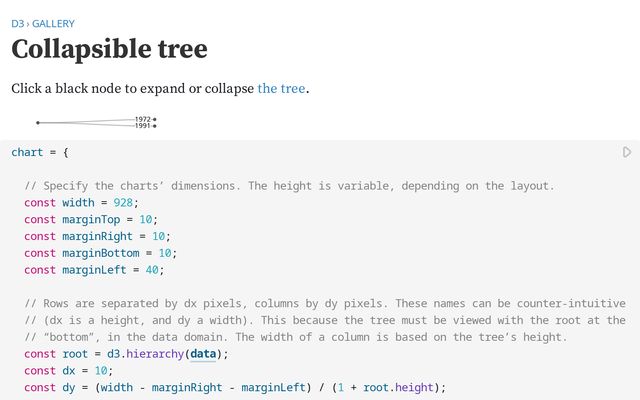Expand the 1991 tree node
Screen dimensions: 640x400
[x=155, y=126]
